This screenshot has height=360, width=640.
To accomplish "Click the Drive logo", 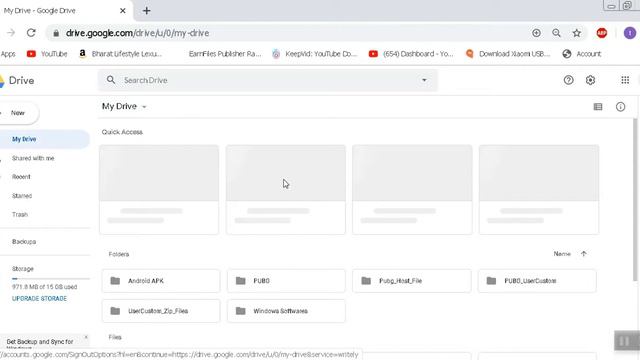I will pos(17,81).
